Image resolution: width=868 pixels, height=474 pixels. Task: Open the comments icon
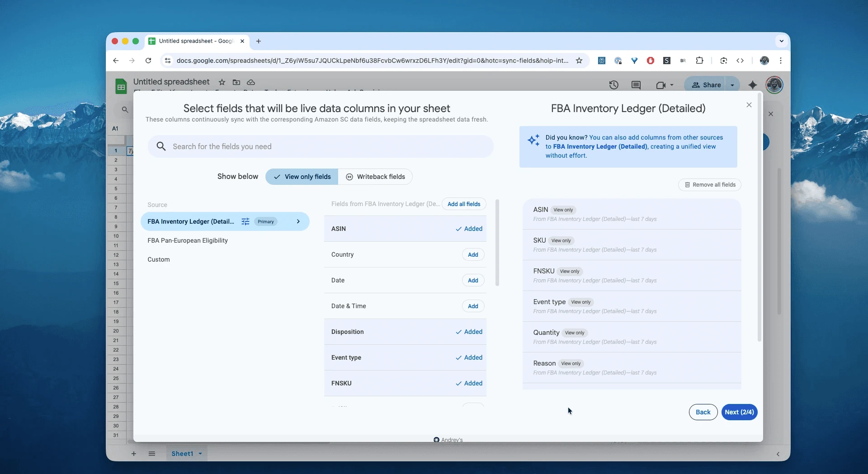[636, 85]
